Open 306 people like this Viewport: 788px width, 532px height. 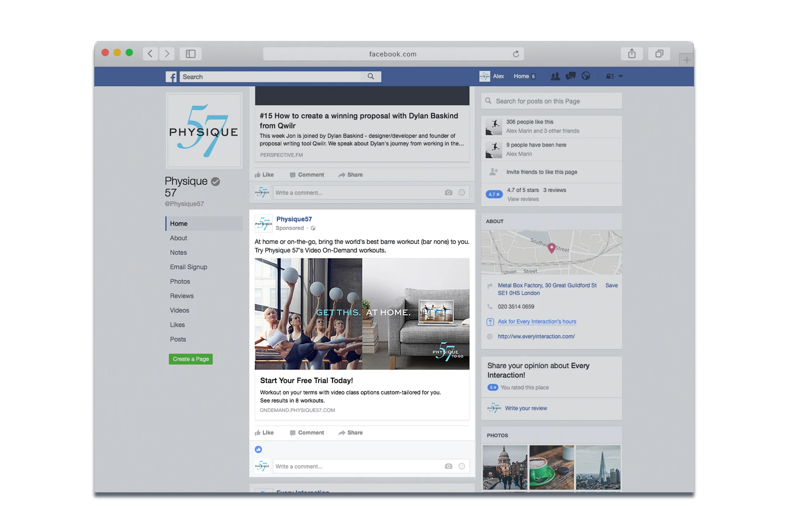pyautogui.click(x=530, y=122)
